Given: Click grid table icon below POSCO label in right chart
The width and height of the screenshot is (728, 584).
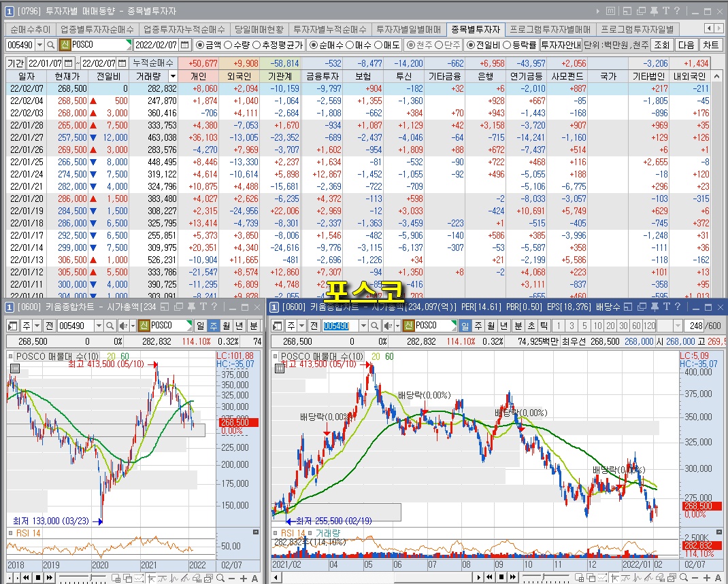Looking at the screenshot, I should [x=280, y=368].
